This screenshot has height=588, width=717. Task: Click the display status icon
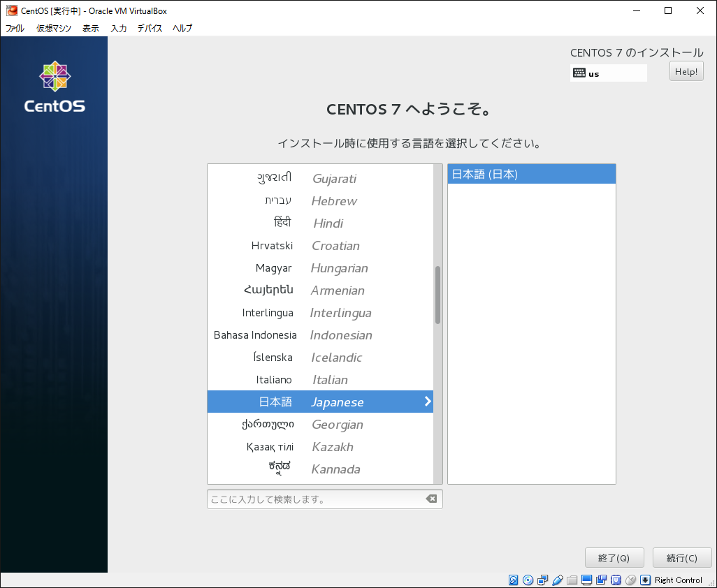(x=586, y=580)
